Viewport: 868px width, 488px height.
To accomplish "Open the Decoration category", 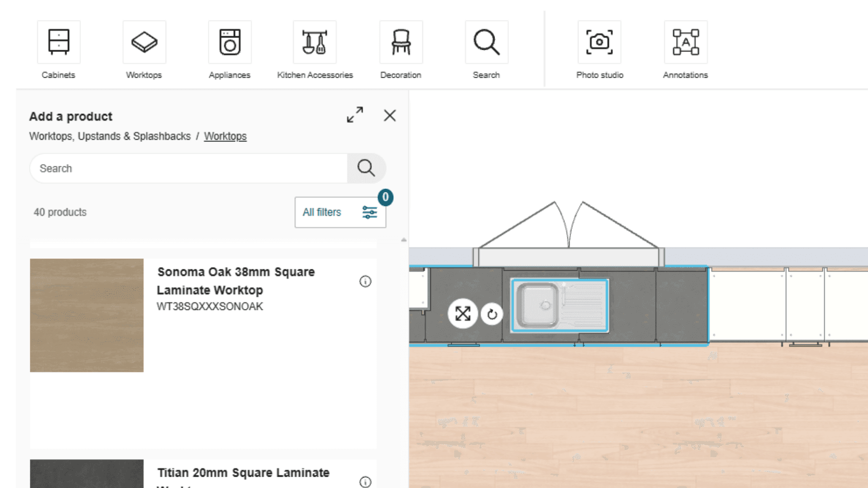I will [x=401, y=50].
